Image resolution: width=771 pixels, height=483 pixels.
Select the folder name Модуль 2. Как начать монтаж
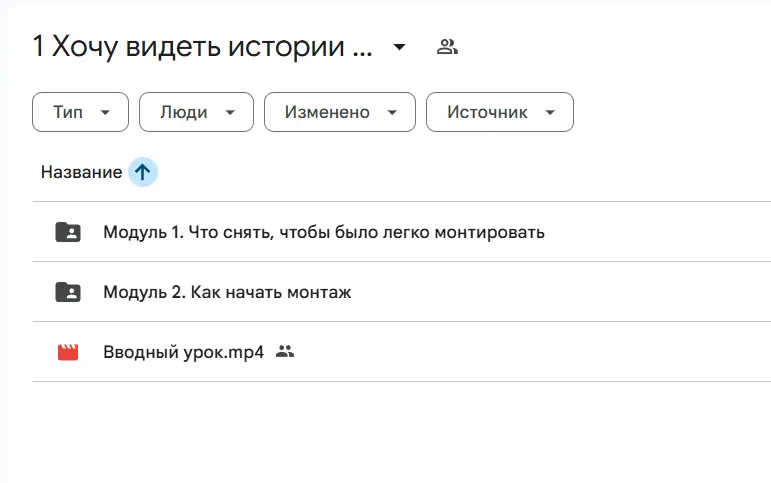[227, 292]
